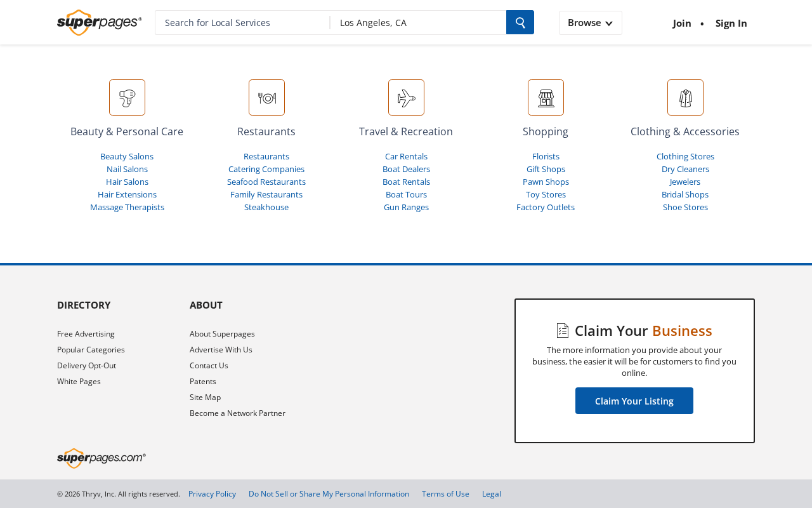View the Site Map page
The height and width of the screenshot is (508, 812).
point(205,397)
